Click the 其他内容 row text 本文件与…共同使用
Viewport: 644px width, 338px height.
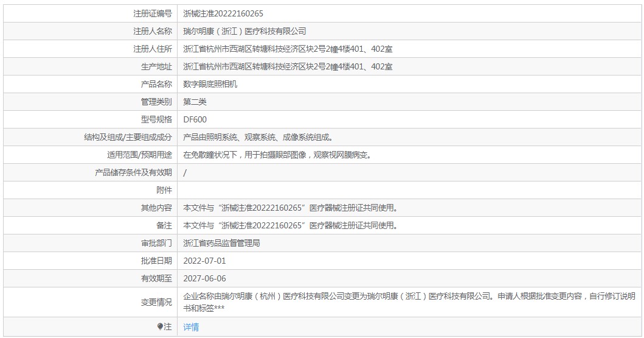[290, 208]
